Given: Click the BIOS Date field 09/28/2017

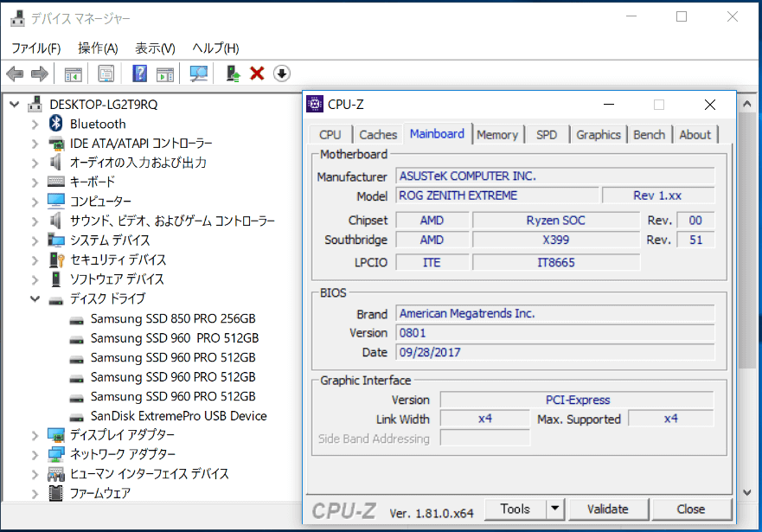Looking at the screenshot, I should click(x=555, y=352).
